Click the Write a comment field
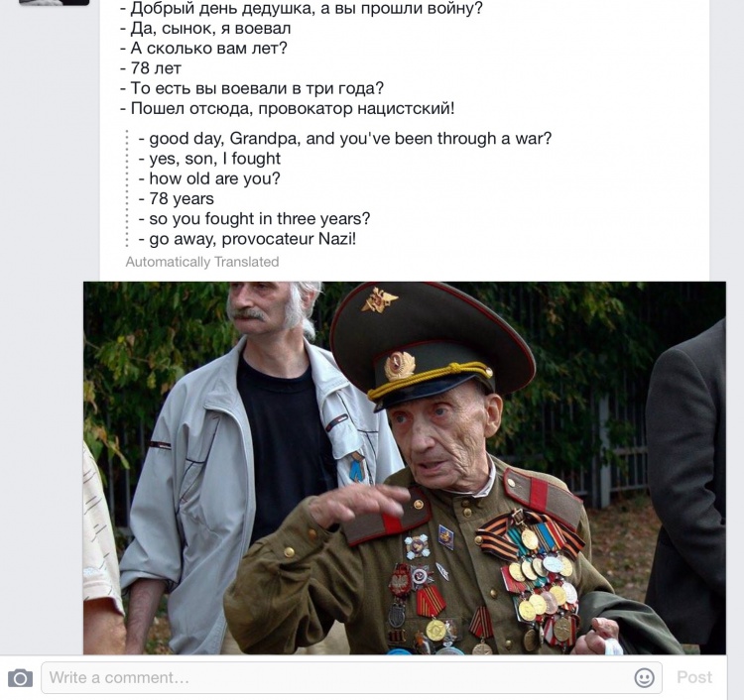744x700 pixels. (x=351, y=678)
